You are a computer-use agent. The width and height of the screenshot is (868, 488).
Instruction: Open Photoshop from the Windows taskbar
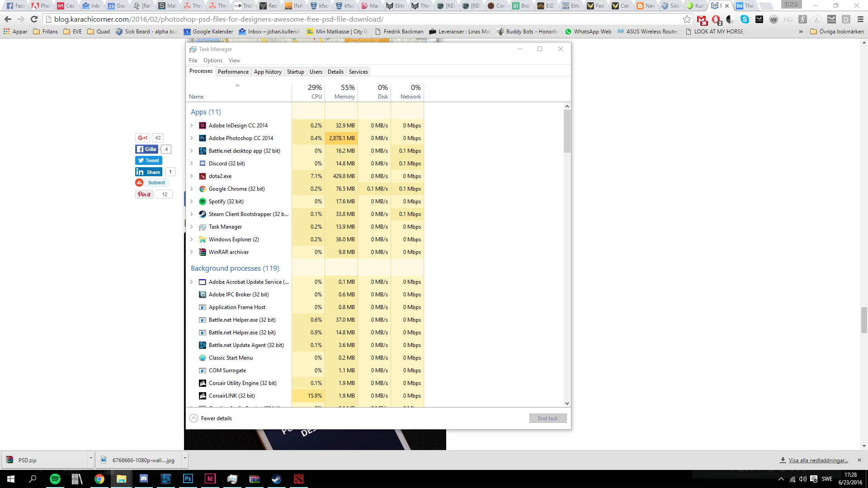coord(188,479)
